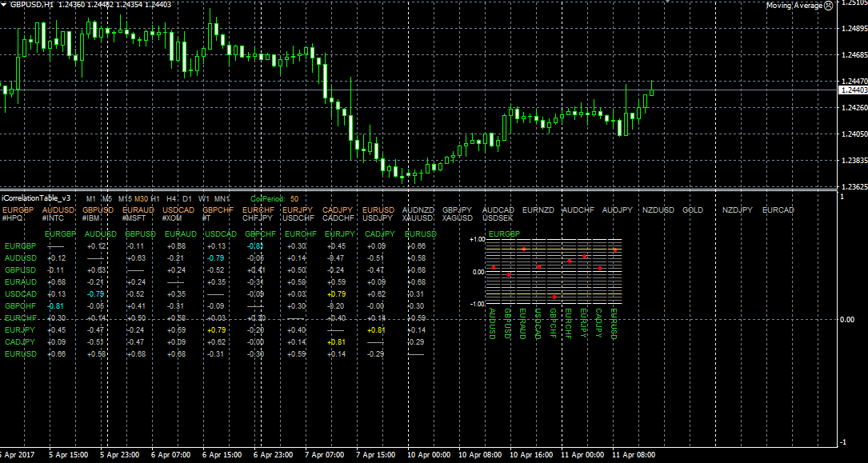
Task: Click cyan -0.81 value in GBPCHF row
Action: pyautogui.click(x=55, y=305)
